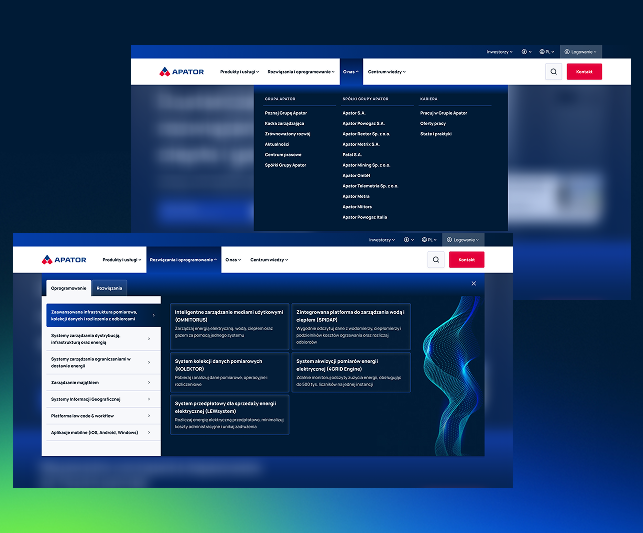Click the search icon in lower window header
Viewport: 643px width, 533px height.
tap(436, 260)
